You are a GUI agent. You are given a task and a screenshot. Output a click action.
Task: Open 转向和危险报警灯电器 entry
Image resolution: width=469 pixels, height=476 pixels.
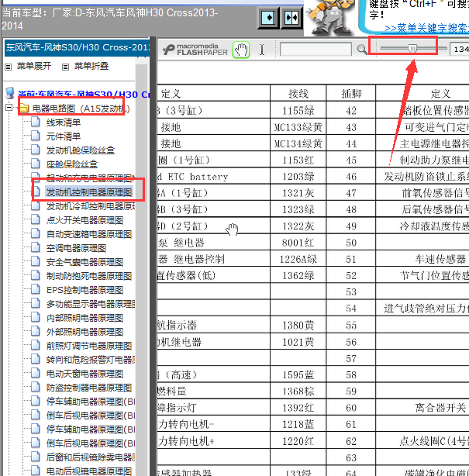coord(91,360)
